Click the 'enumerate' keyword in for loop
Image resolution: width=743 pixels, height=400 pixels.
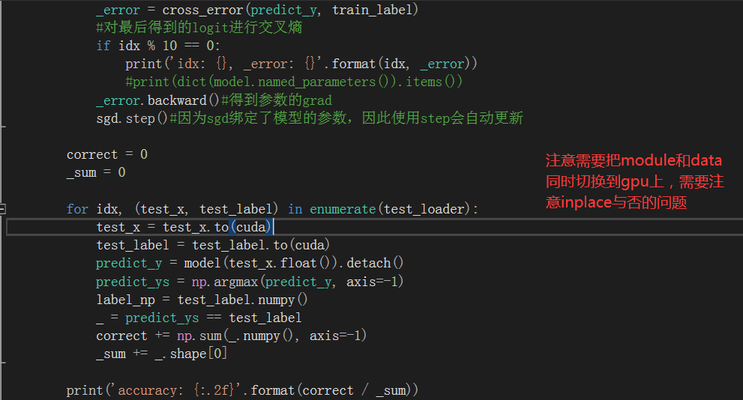(x=341, y=208)
